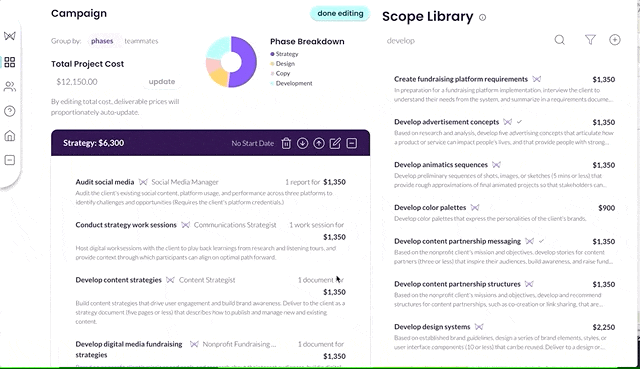Click butterfly icon next to Audit social media
This screenshot has width=640, height=369.
click(143, 182)
